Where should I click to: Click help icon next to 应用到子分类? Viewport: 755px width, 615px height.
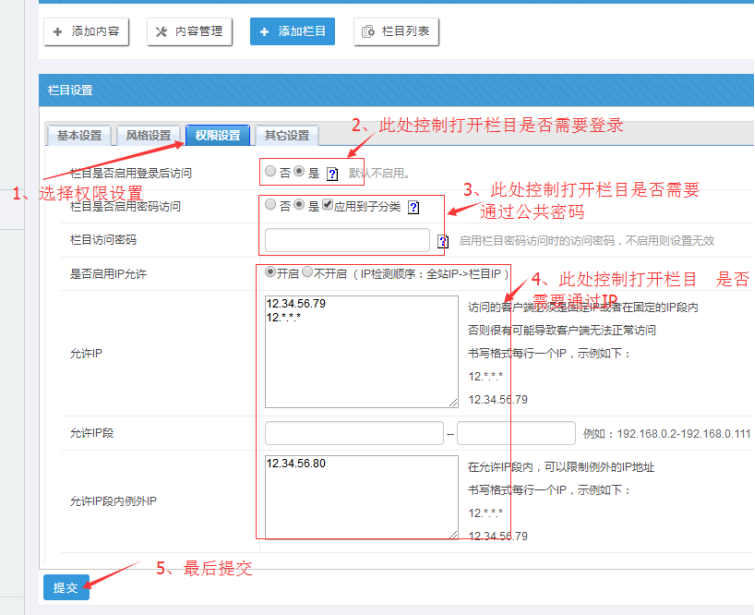tap(413, 207)
